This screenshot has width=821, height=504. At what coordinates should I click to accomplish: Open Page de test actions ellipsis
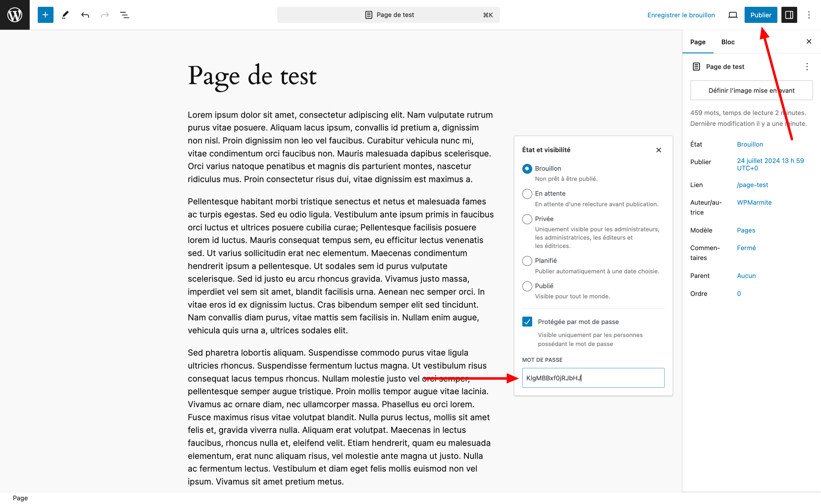point(807,67)
